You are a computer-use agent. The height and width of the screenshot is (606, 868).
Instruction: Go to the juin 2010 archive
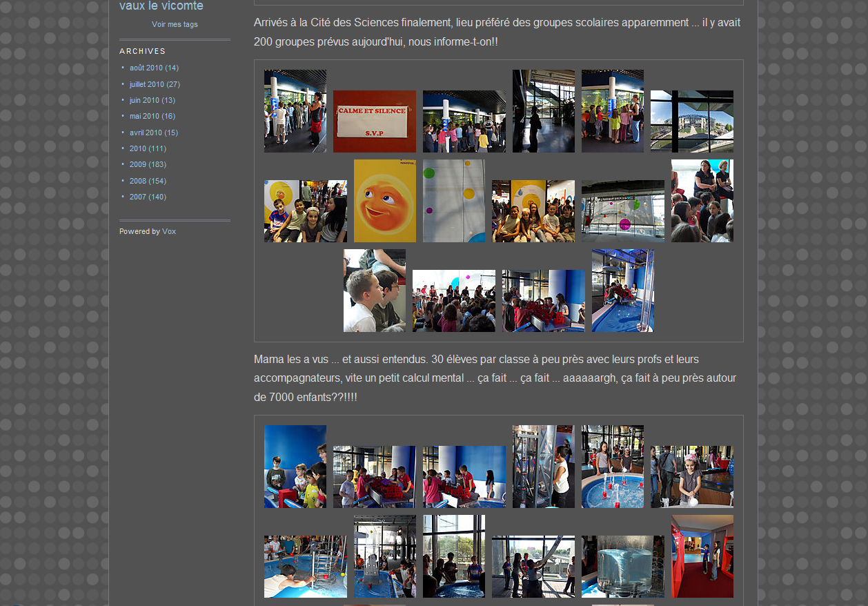[144, 100]
